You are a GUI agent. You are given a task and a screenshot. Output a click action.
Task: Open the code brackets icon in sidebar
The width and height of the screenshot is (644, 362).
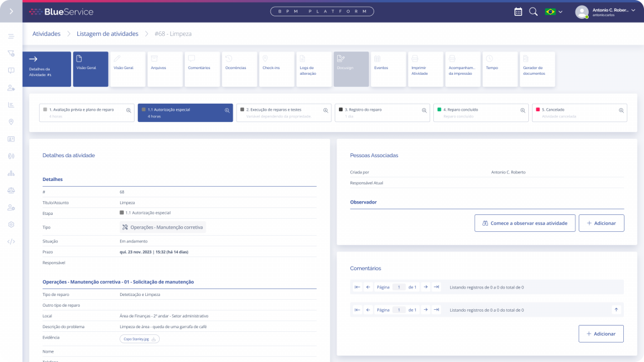(x=11, y=242)
